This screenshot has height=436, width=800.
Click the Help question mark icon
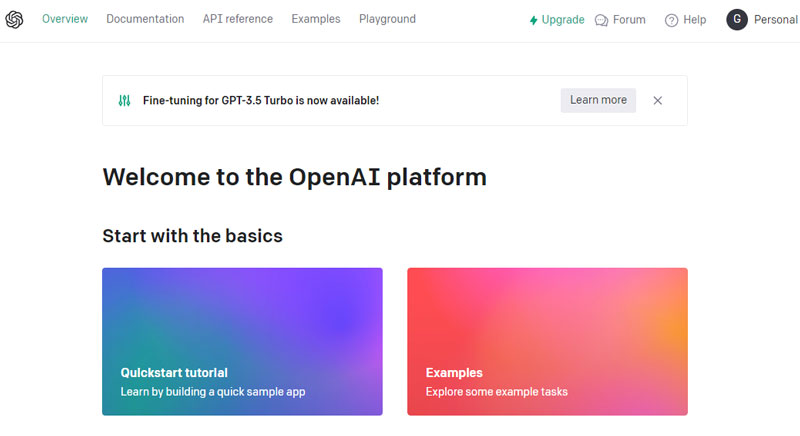pyautogui.click(x=671, y=20)
